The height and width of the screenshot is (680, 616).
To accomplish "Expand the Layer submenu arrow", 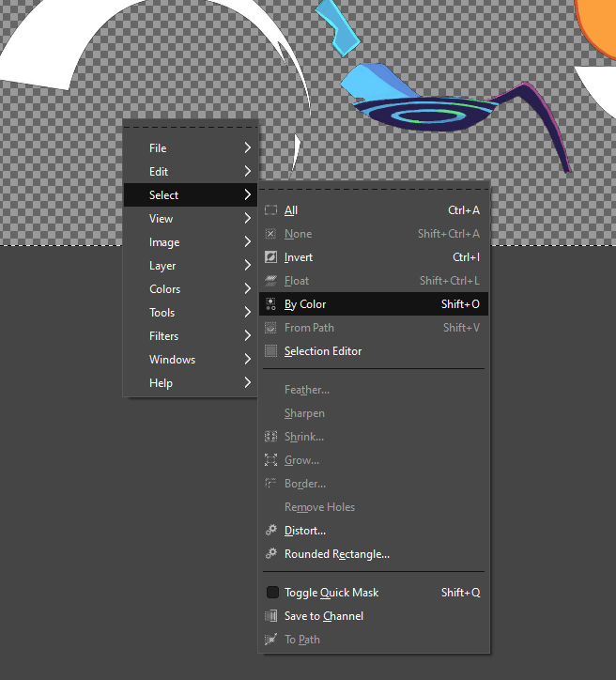I will pos(247,266).
